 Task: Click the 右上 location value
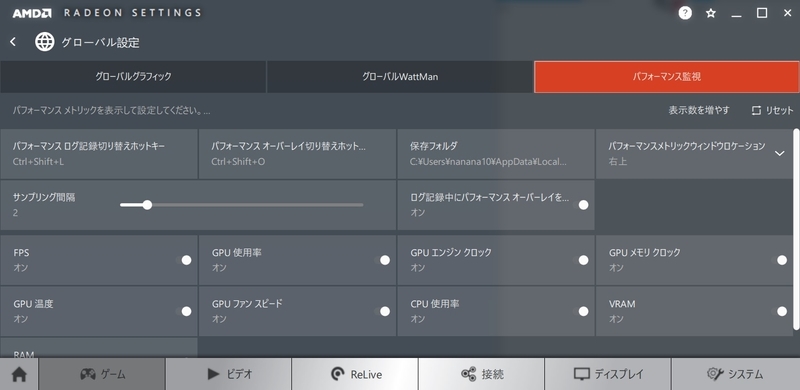[618, 162]
